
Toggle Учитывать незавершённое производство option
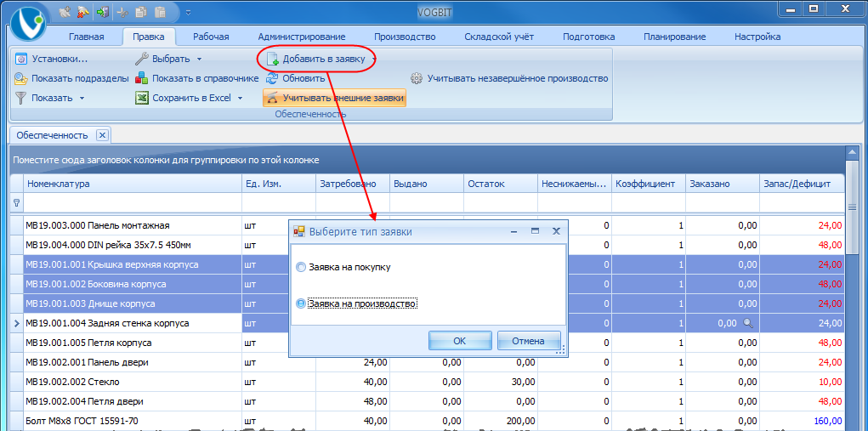click(509, 78)
